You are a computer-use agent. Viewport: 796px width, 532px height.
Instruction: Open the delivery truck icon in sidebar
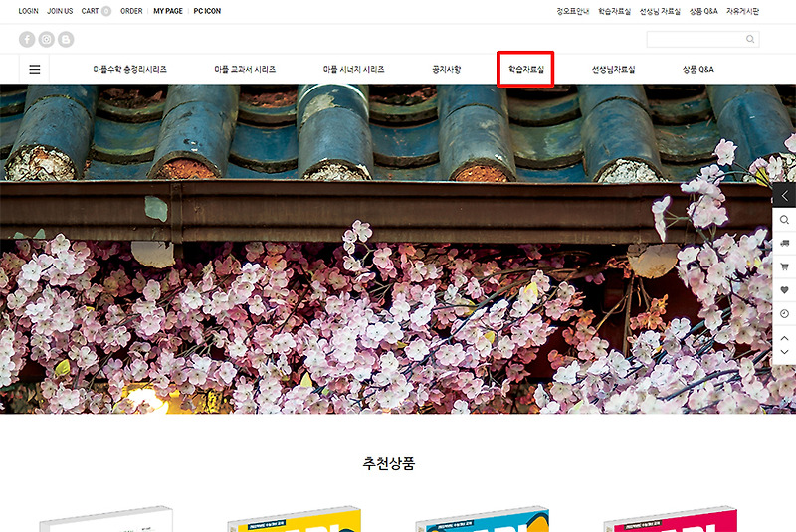coord(784,244)
